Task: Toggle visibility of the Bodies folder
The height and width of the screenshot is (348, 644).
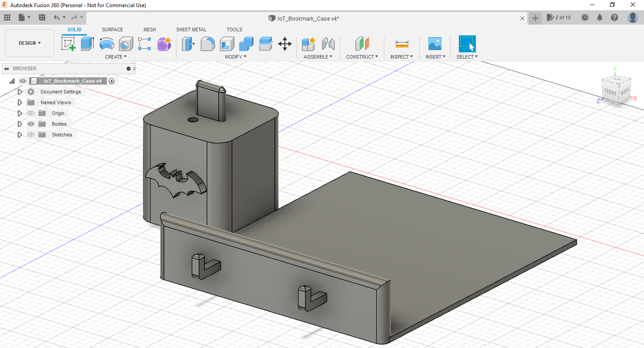Action: (x=30, y=124)
